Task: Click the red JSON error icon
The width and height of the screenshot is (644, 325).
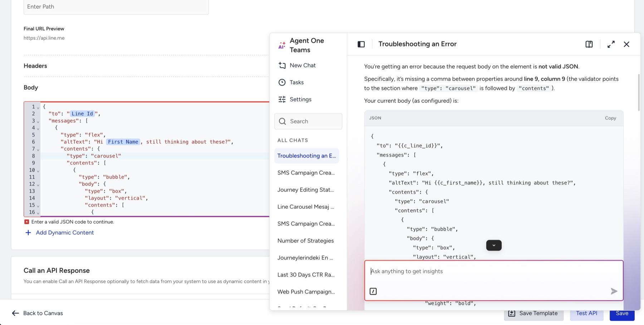Action: coord(26,222)
